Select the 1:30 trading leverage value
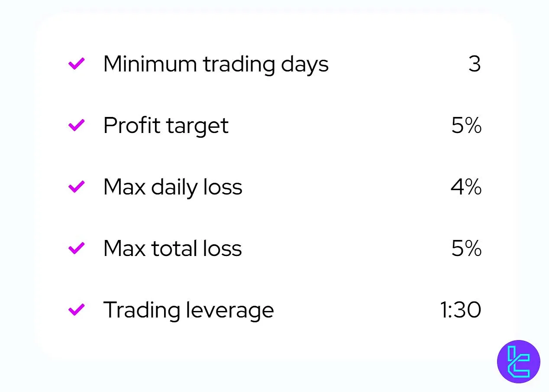Image resolution: width=549 pixels, height=392 pixels. [x=460, y=310]
